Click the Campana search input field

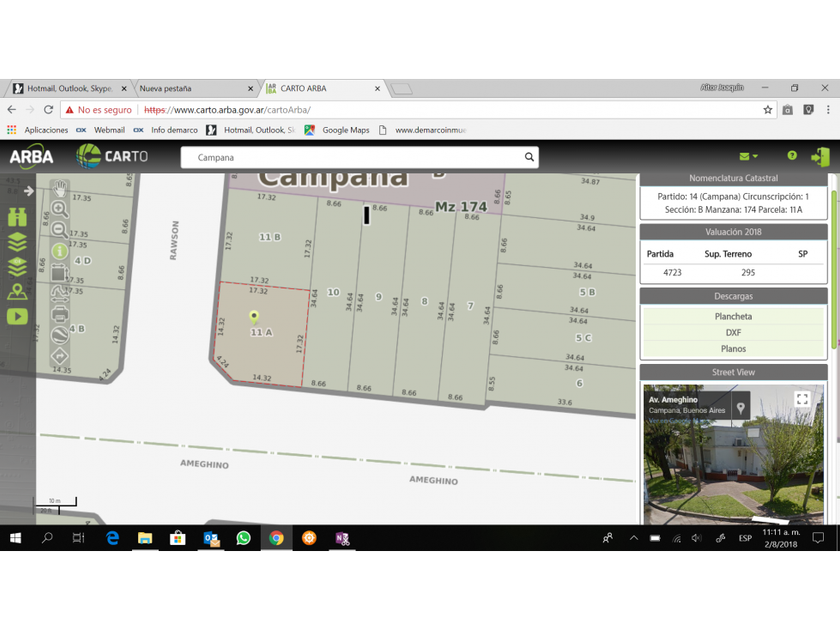click(x=350, y=157)
